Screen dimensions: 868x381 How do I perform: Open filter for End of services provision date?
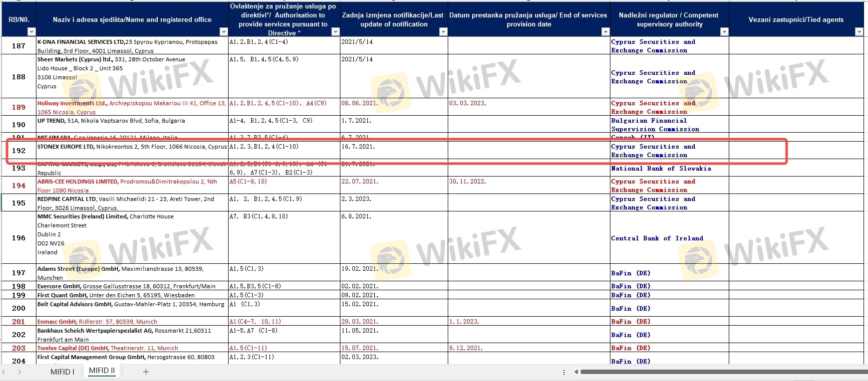(605, 32)
